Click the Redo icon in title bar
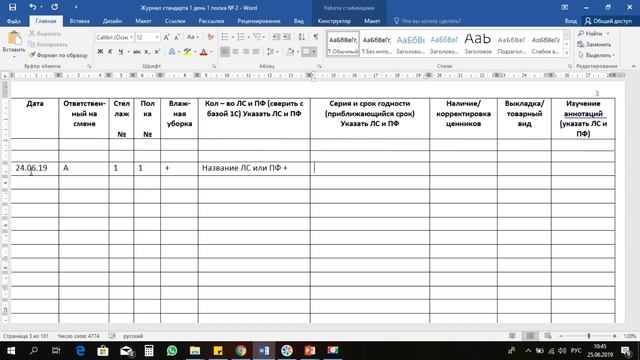 click(54, 7)
